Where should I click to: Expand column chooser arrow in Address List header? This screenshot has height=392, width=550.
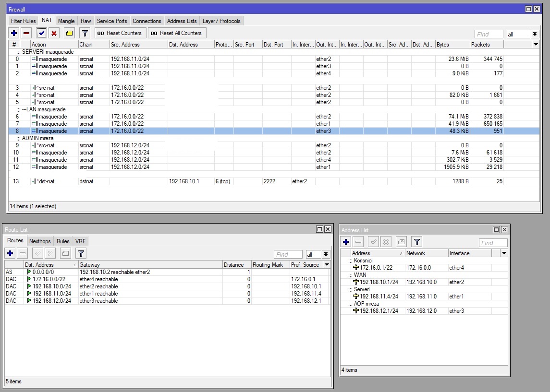(x=503, y=253)
